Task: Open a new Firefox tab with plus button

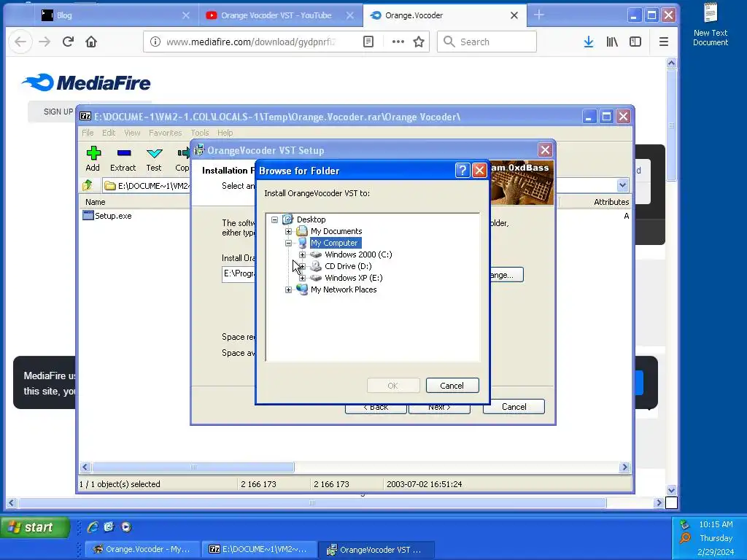Action: [x=539, y=15]
